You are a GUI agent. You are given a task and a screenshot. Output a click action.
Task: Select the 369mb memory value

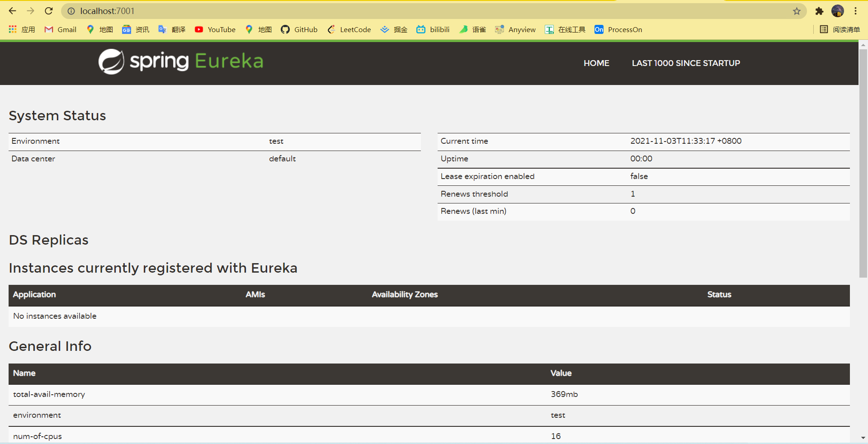click(x=564, y=394)
